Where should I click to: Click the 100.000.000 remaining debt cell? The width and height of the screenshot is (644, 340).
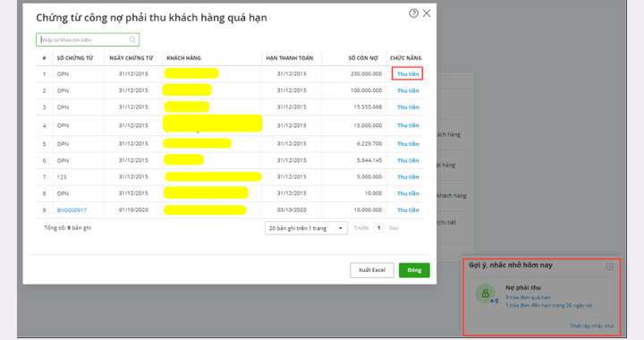(367, 90)
